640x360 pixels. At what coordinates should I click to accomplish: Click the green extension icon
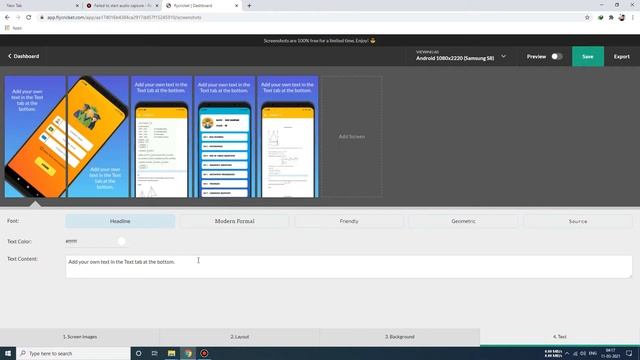point(600,18)
